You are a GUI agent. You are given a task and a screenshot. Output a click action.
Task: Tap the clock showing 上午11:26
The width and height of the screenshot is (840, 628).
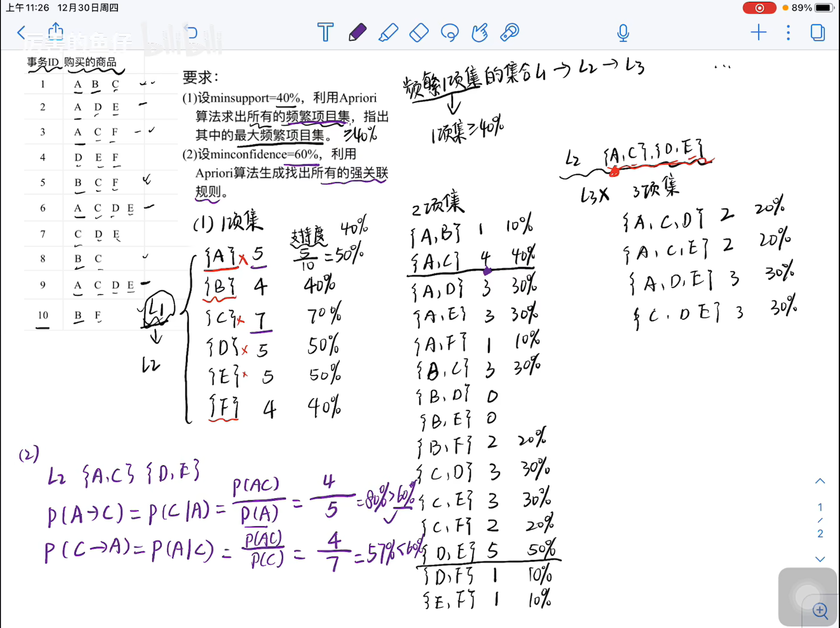click(x=28, y=8)
